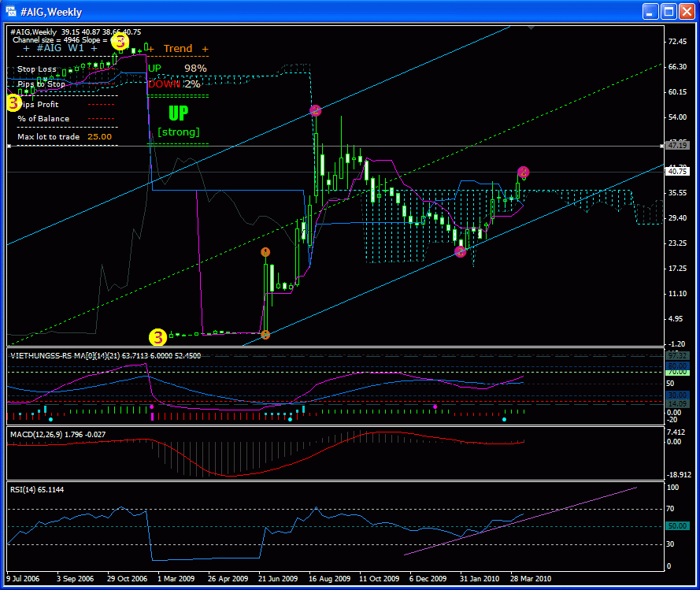Click the Max lot to trade 25.00 value
Viewport: 700px width, 590px height.
coord(99,136)
